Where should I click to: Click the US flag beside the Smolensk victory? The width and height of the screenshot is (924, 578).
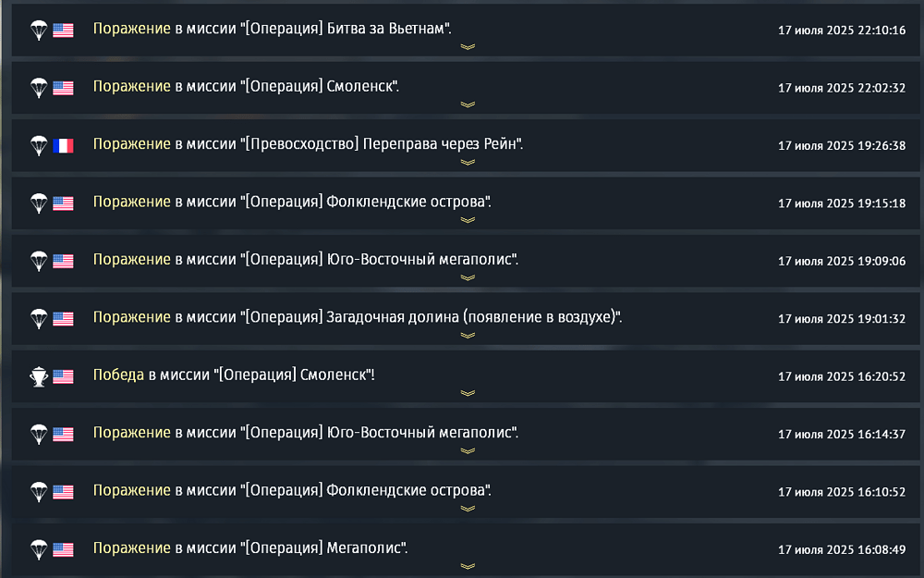[63, 376]
